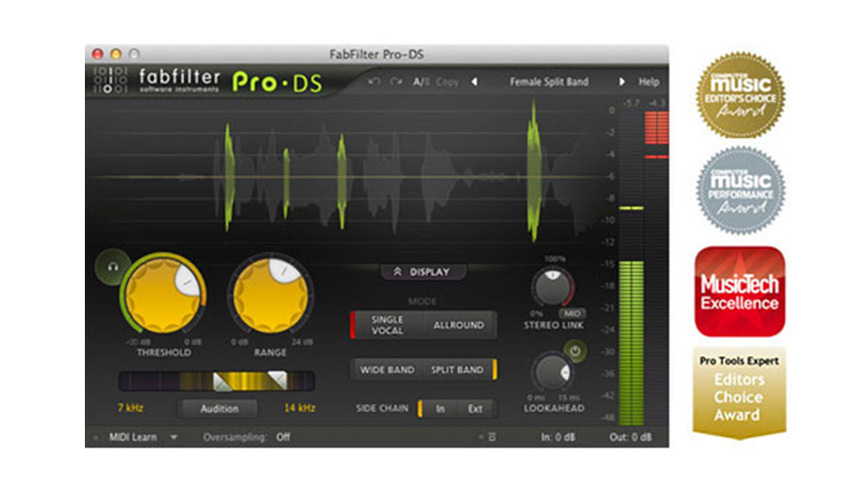Switch to Wide Band processing
This screenshot has height=493, width=868.
[x=387, y=370]
